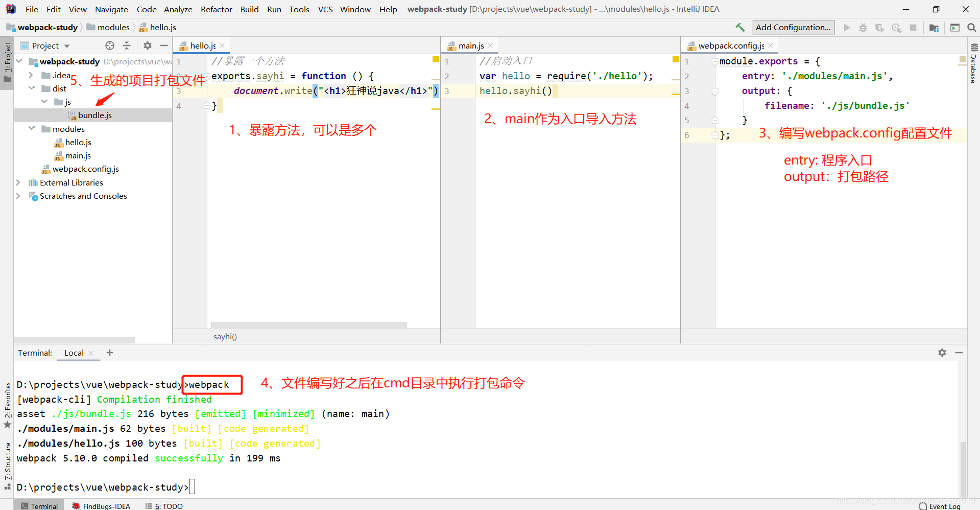Expand Scratches and Consoles node
980x510 pixels.
point(18,196)
